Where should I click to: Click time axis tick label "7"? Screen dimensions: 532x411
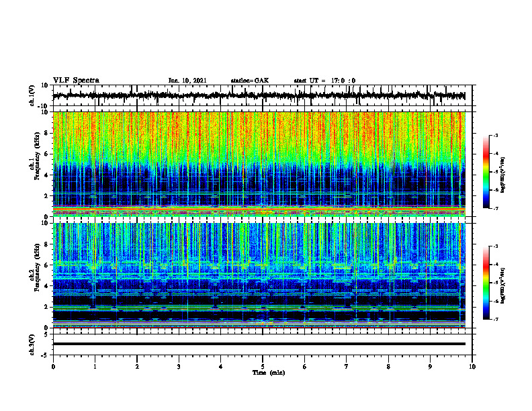tap(347, 367)
